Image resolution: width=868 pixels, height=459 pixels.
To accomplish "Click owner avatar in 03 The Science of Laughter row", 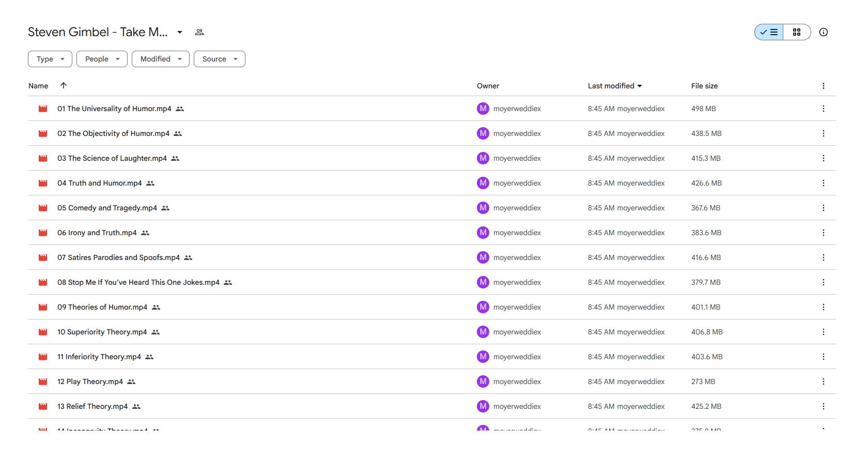I will (x=483, y=158).
